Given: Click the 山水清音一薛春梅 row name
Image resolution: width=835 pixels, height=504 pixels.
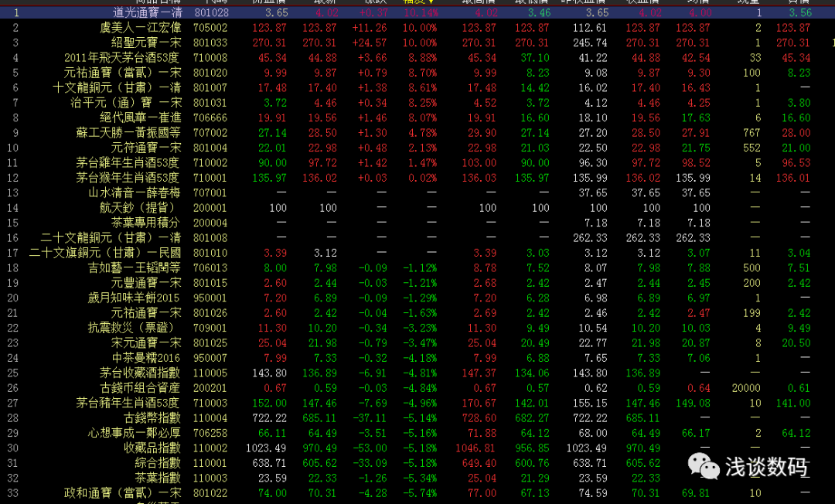Looking at the screenshot, I should pyautogui.click(x=135, y=192).
